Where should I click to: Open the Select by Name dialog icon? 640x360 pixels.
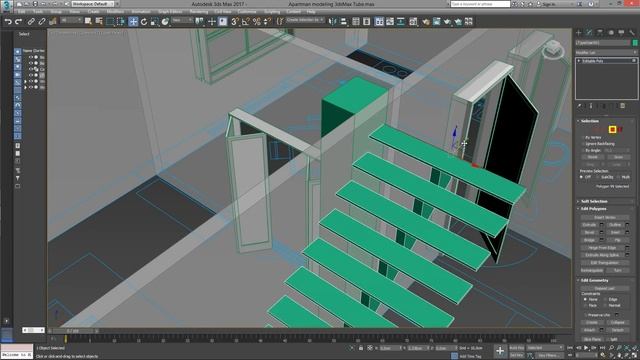tap(99, 22)
